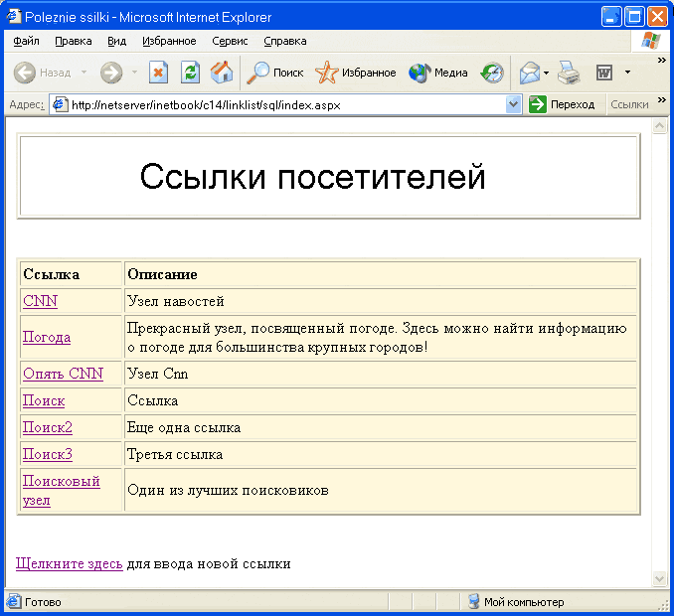Click the status bar page icon
This screenshot has height=616, width=674.
13,601
